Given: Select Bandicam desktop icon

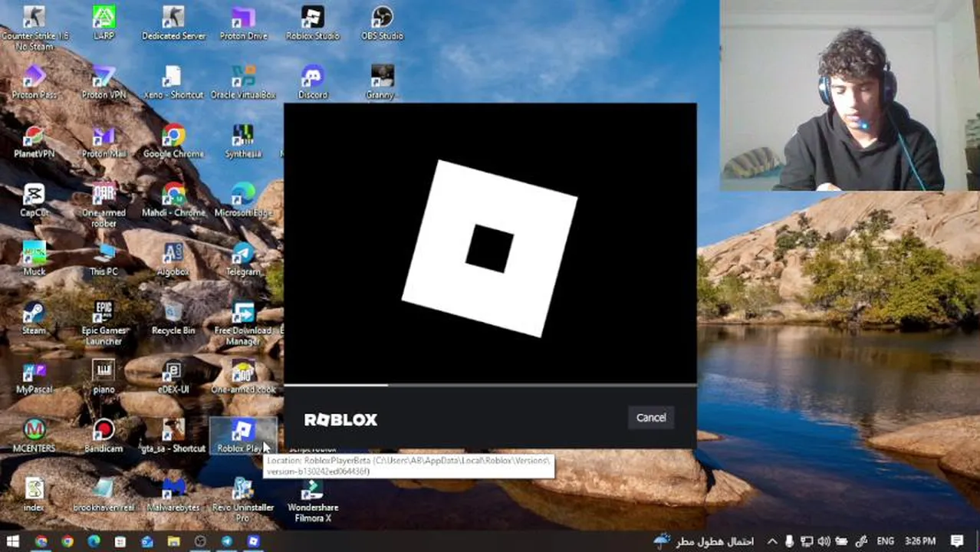Looking at the screenshot, I should tap(104, 435).
